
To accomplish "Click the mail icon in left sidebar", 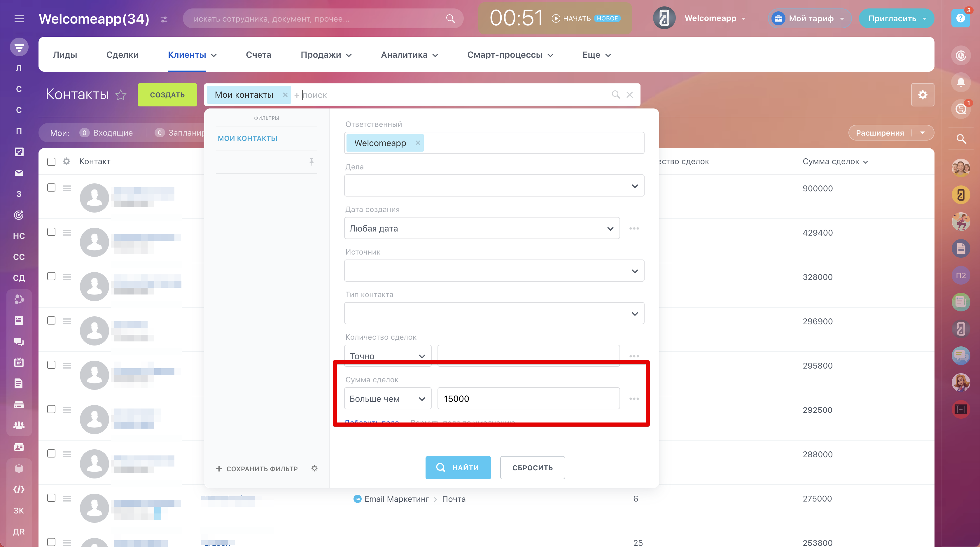I will tap(19, 173).
